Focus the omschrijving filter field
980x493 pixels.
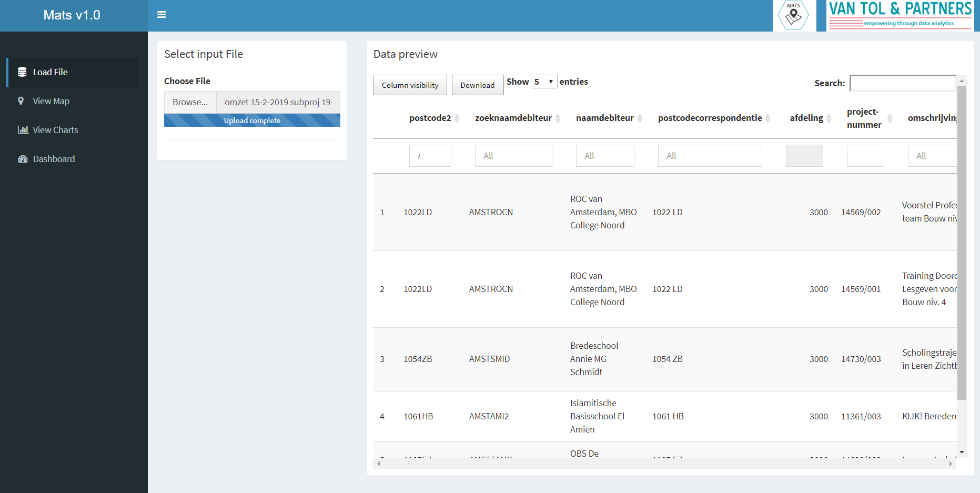click(932, 156)
